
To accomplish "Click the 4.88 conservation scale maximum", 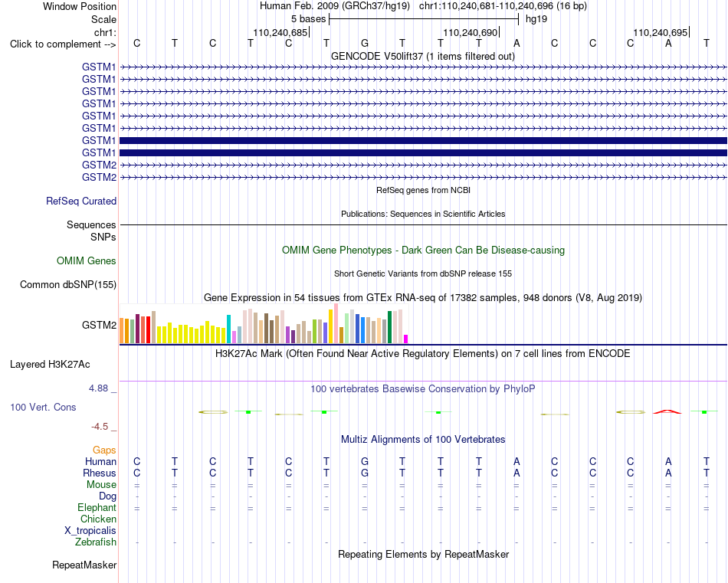I will (98, 388).
